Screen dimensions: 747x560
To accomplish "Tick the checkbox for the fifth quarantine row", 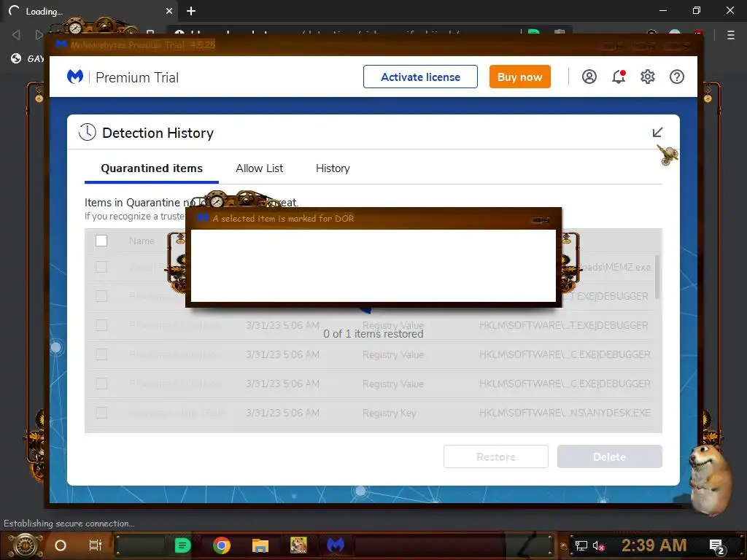I will [x=101, y=384].
